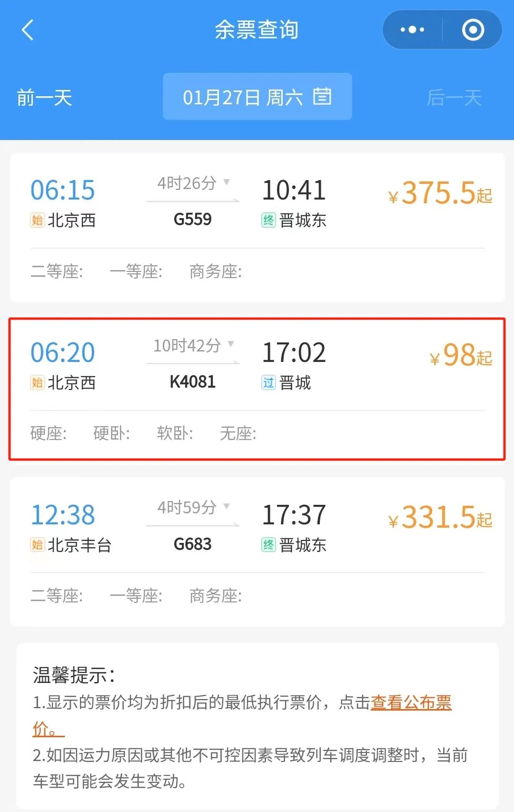The image size is (514, 812).
Task: Tap the ¥331.5起 price on G683
Action: (440, 518)
